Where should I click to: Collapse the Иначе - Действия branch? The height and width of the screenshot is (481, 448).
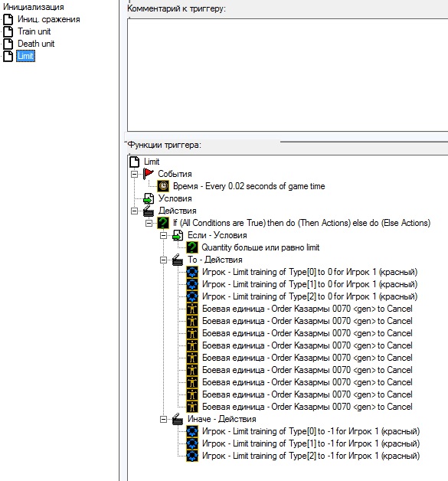tap(163, 419)
